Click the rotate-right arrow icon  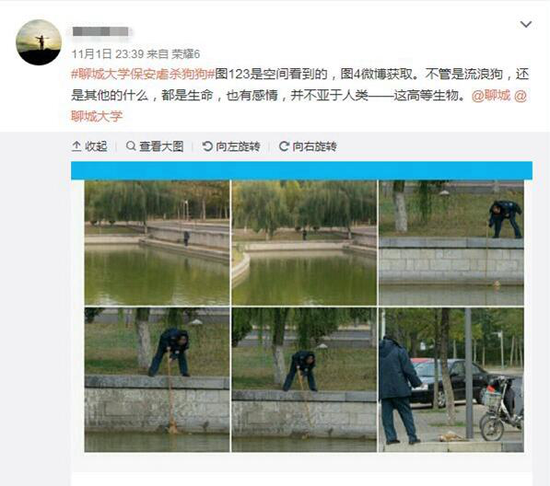pos(284,146)
